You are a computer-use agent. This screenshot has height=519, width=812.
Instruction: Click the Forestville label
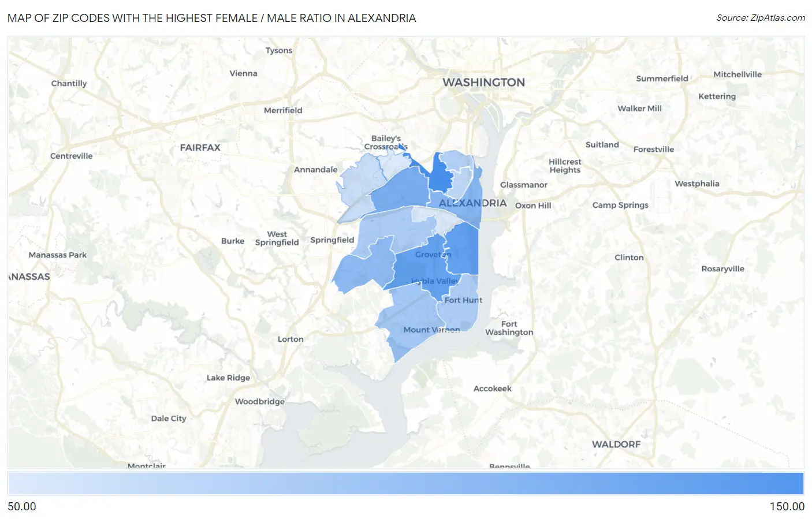(x=654, y=150)
